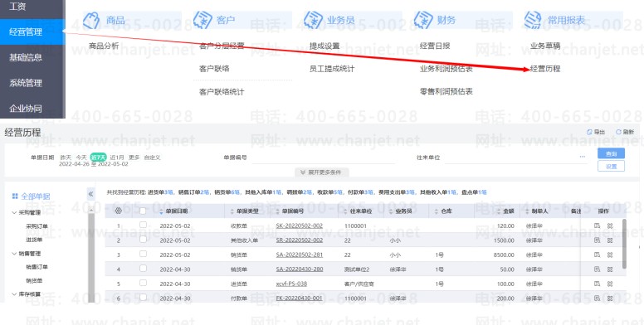This screenshot has height=325, width=644.
Task: Open 经营历程 under 常用报表
Action: tap(545, 69)
